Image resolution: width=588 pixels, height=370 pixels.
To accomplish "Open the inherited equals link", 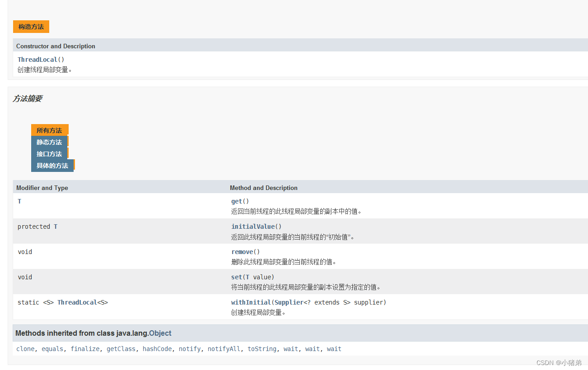I will coord(52,349).
